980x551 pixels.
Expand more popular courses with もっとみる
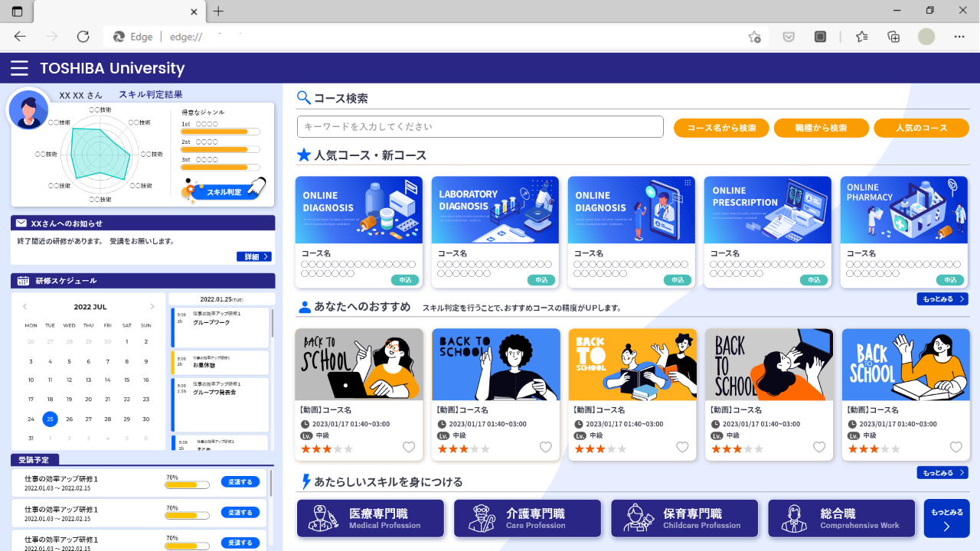point(942,299)
